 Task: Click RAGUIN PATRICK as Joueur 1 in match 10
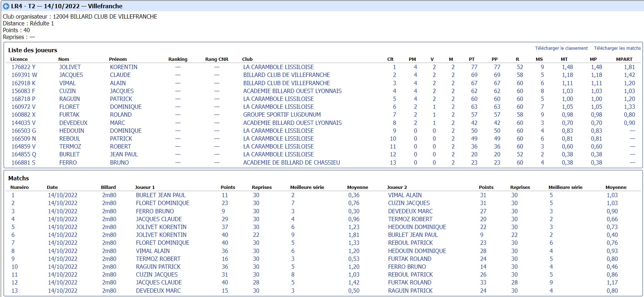tap(158, 267)
